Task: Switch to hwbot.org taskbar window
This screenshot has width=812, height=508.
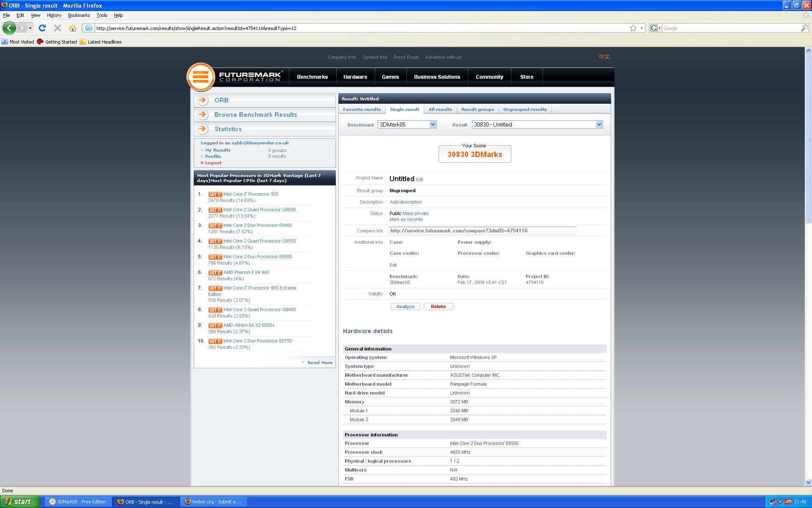Action: pos(214,502)
